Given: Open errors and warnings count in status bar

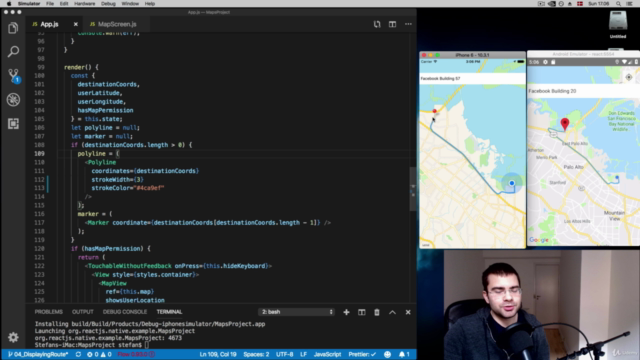Looking at the screenshot, I should coord(99,354).
